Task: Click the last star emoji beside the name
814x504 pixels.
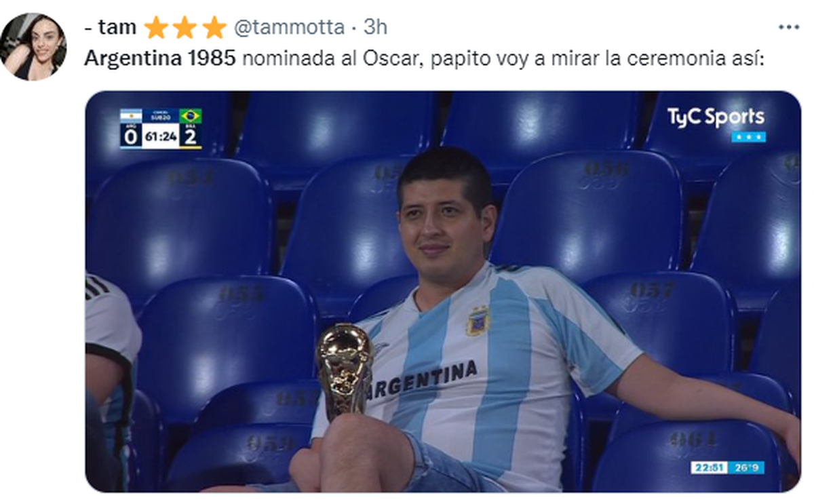Action: pos(214,28)
